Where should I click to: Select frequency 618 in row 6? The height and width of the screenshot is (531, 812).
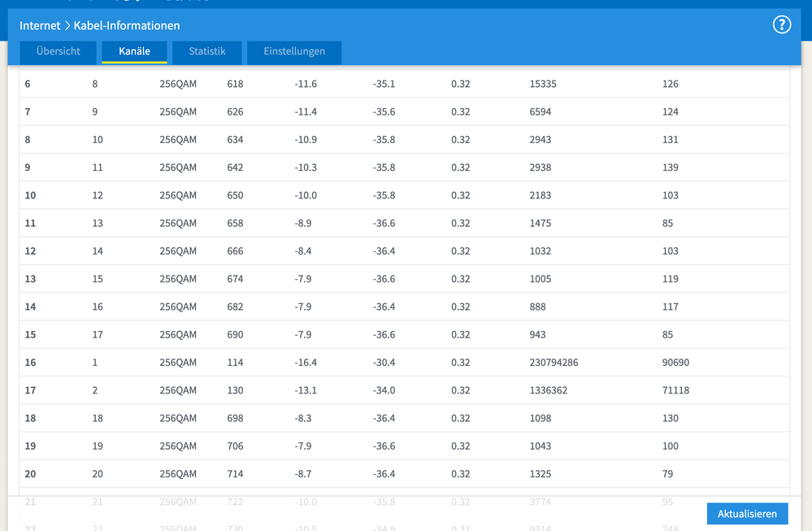235,84
